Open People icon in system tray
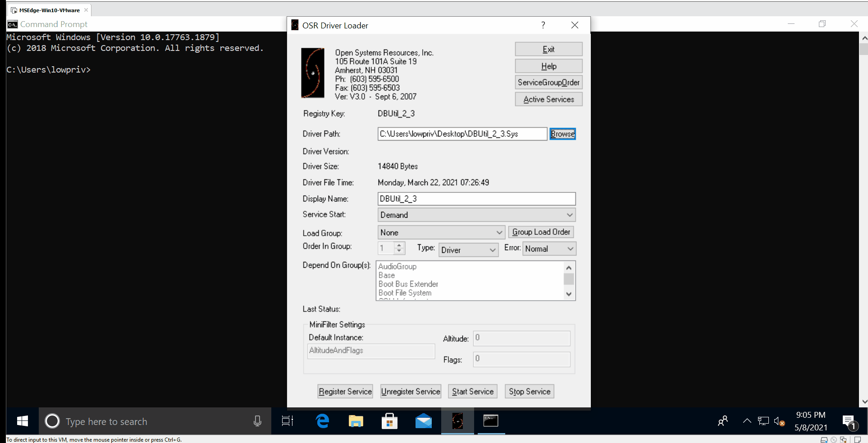This screenshot has width=868, height=443. tap(722, 421)
